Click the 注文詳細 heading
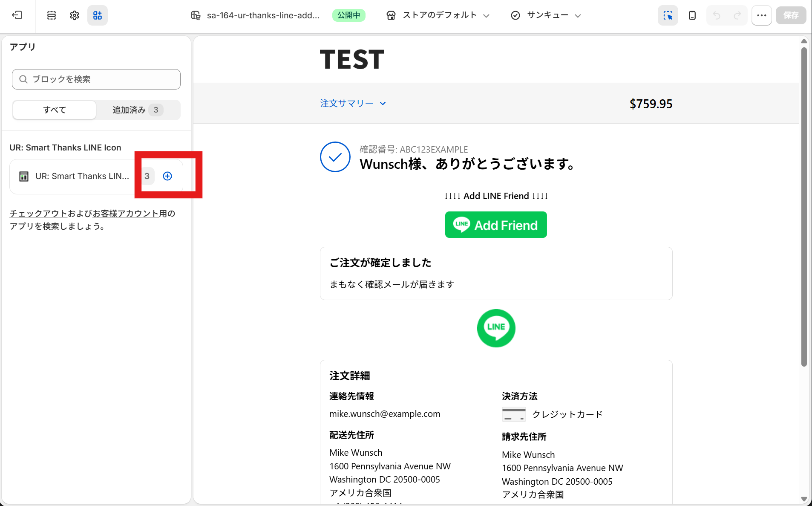This screenshot has height=506, width=812. [x=350, y=376]
